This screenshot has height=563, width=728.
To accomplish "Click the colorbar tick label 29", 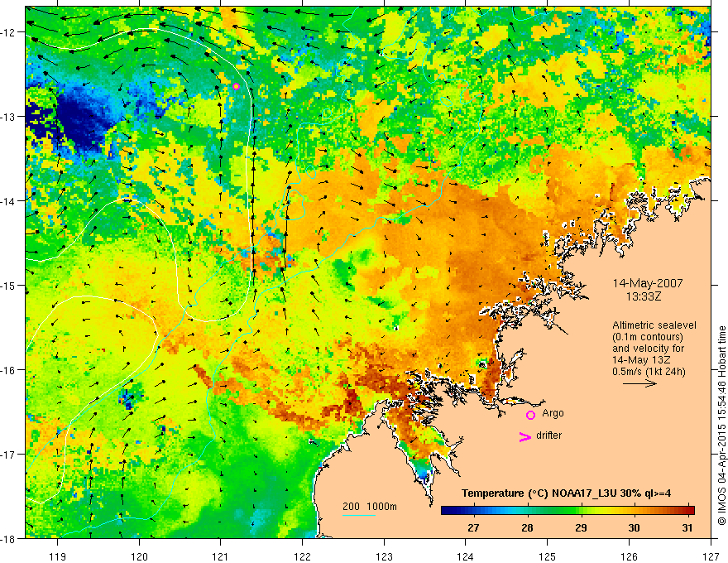I will [581, 527].
